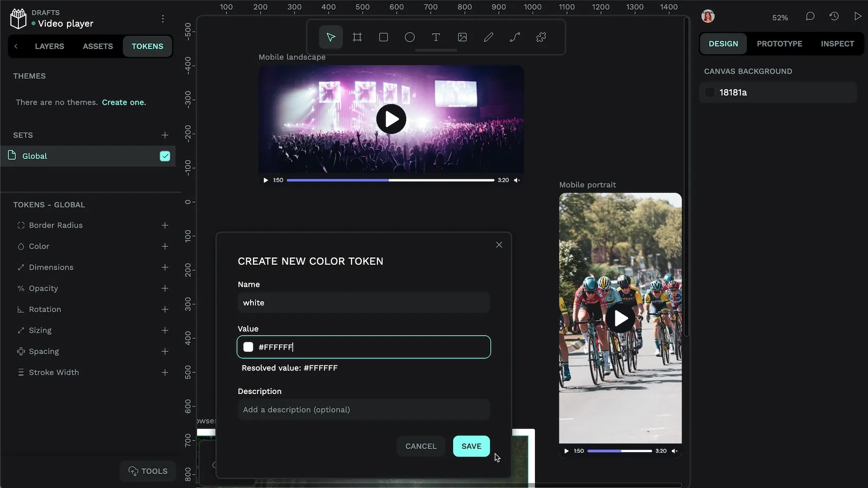Select the Mobile portrait board title

click(x=588, y=185)
